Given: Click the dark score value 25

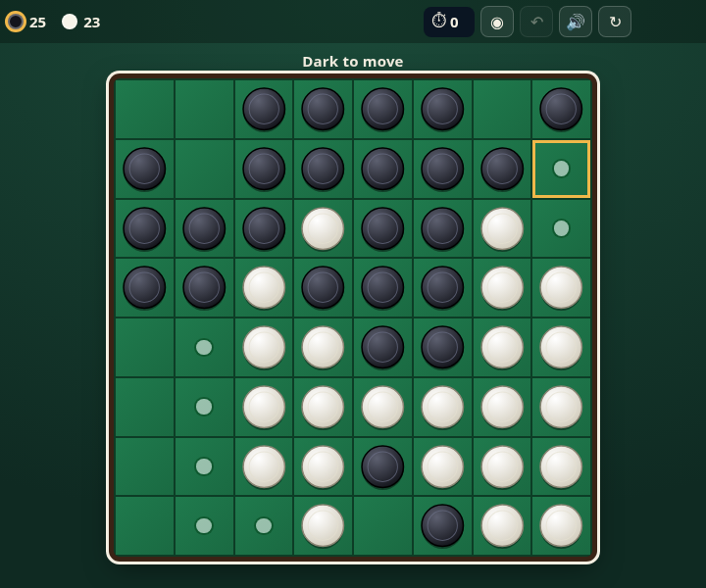Looking at the screenshot, I should 38,23.
